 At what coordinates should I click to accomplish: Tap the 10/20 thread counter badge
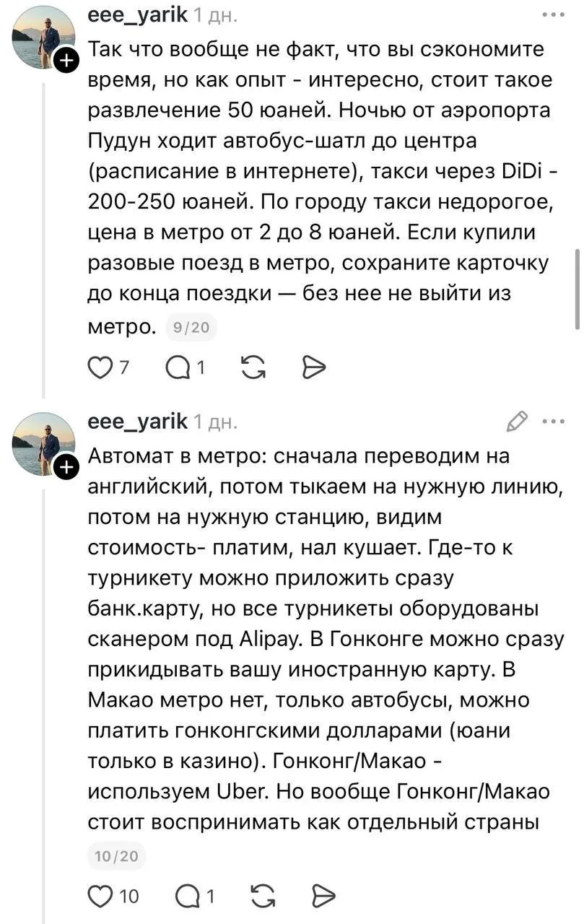116,856
